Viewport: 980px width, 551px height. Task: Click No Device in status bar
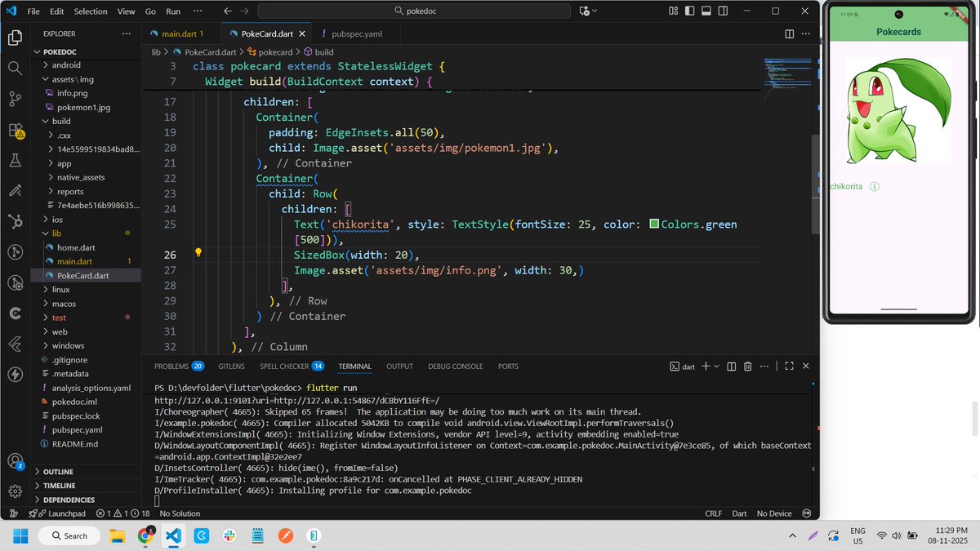[774, 513]
